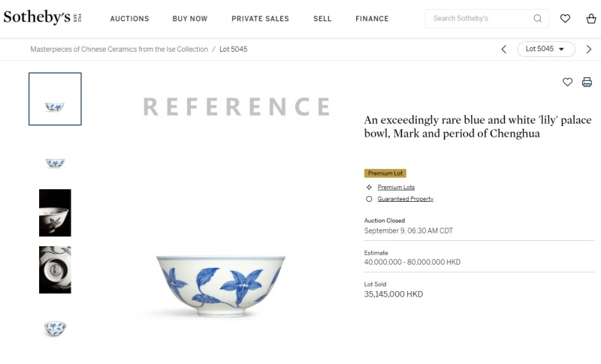Open the Premium Lots link
The height and width of the screenshot is (364, 601).
(396, 187)
